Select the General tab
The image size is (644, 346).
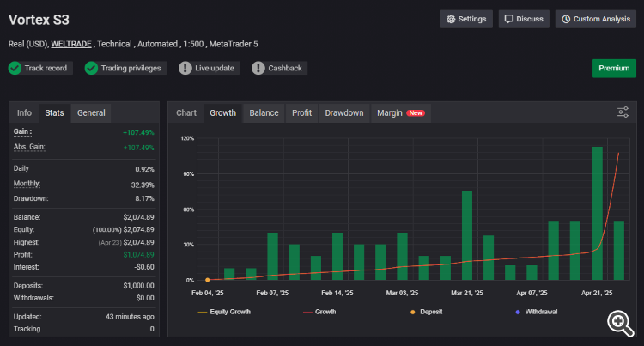tap(91, 112)
